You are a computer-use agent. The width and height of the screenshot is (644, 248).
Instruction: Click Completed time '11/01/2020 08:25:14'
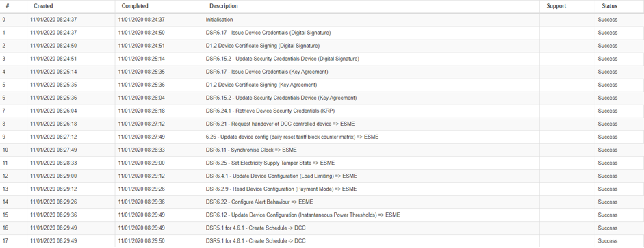tap(141, 59)
